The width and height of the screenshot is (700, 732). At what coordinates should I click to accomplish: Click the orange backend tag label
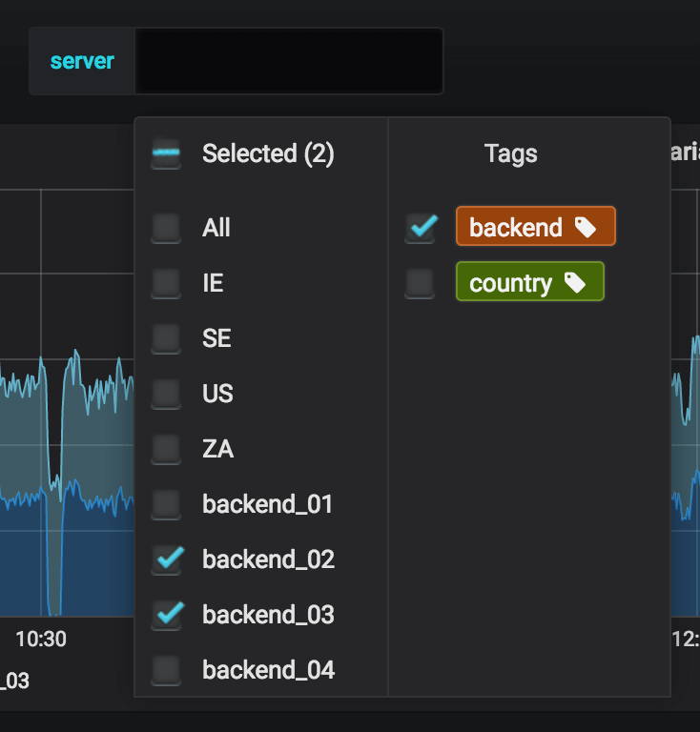click(517, 227)
